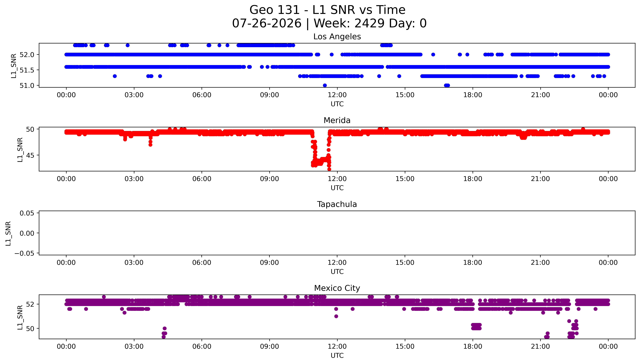Click the 45 y-axis tick on Merida plot
Image resolution: width=640 pixels, height=364 pixels.
[x=30, y=155]
